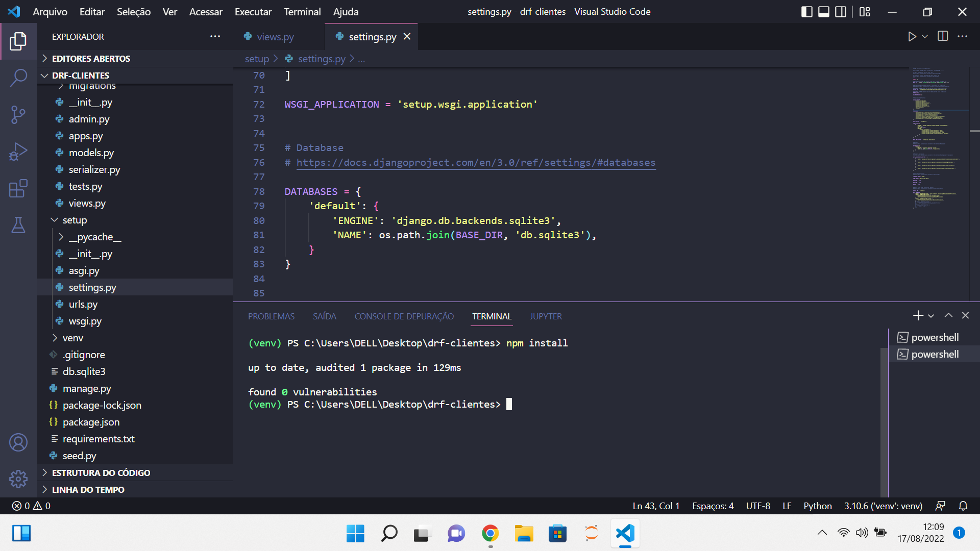Viewport: 980px width, 551px height.
Task: Select the PROBLEMAS tab
Action: [x=271, y=316]
